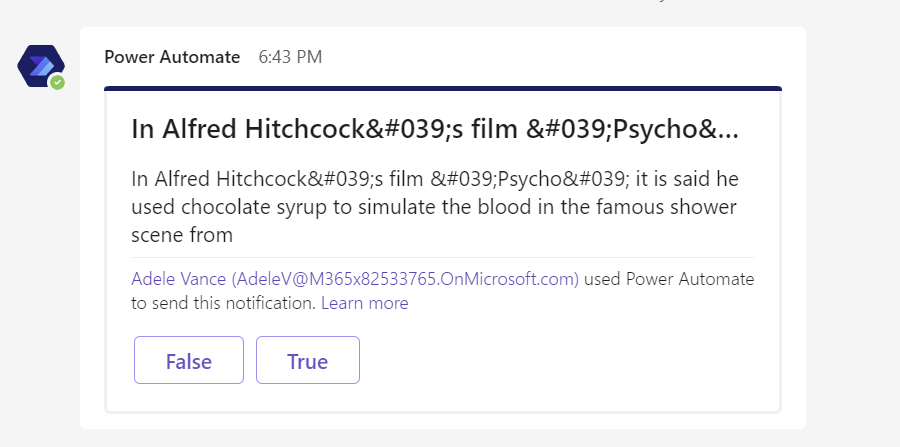This screenshot has width=900, height=447.
Task: Click the Power Automate avatar icon
Action: click(40, 65)
